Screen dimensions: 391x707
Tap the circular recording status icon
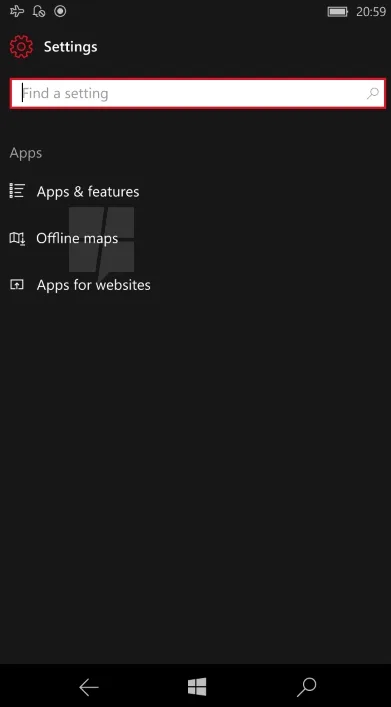coord(60,11)
